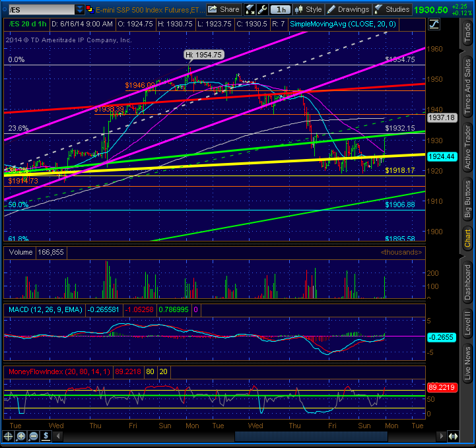
Task: Click the expand/compress time axis icon
Action: tap(453, 437)
